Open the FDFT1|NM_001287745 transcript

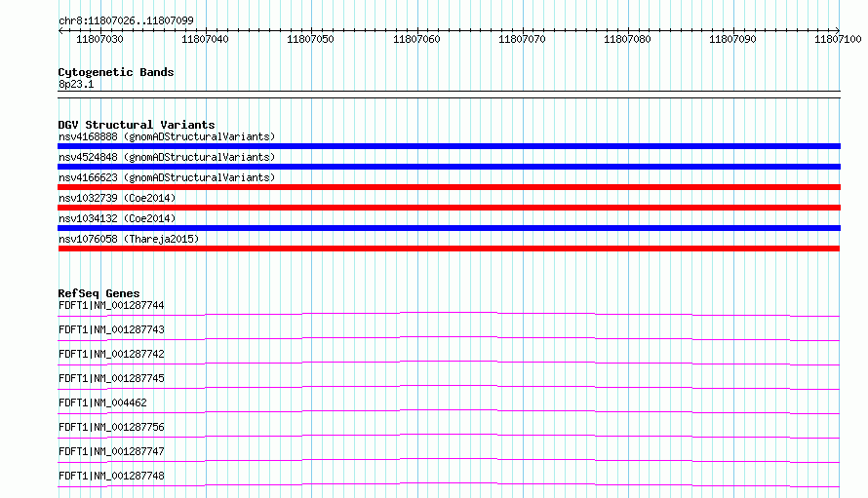point(449,387)
